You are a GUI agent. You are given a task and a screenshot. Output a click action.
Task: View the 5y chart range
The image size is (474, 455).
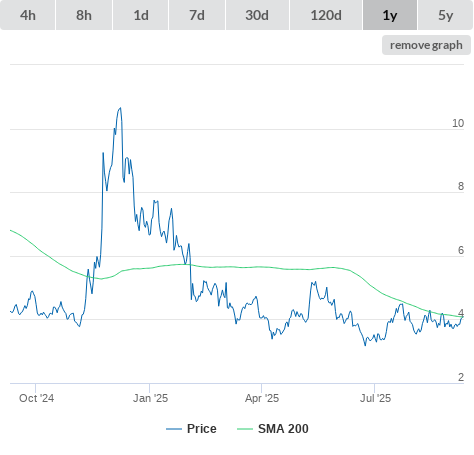pyautogui.click(x=446, y=15)
